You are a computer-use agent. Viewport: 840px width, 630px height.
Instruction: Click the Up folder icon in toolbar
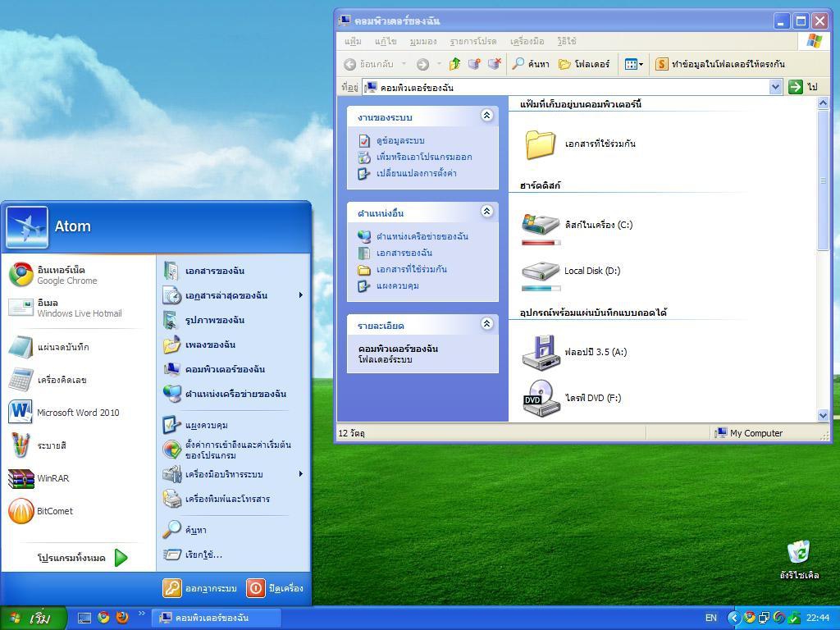coord(454,64)
